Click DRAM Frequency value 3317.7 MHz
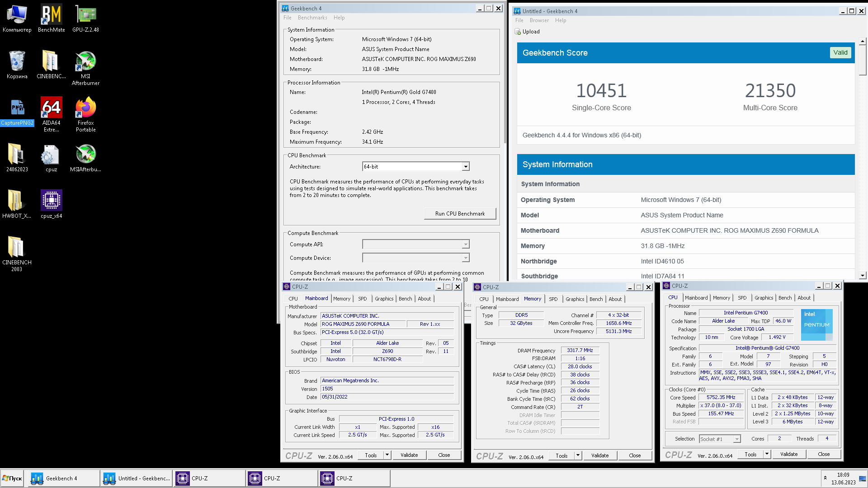The width and height of the screenshot is (868, 488). [x=580, y=350]
